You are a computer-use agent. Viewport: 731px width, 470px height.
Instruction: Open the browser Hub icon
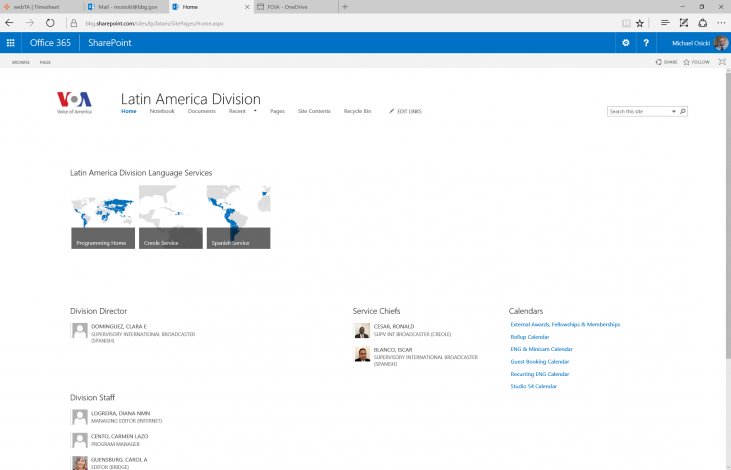[x=665, y=23]
